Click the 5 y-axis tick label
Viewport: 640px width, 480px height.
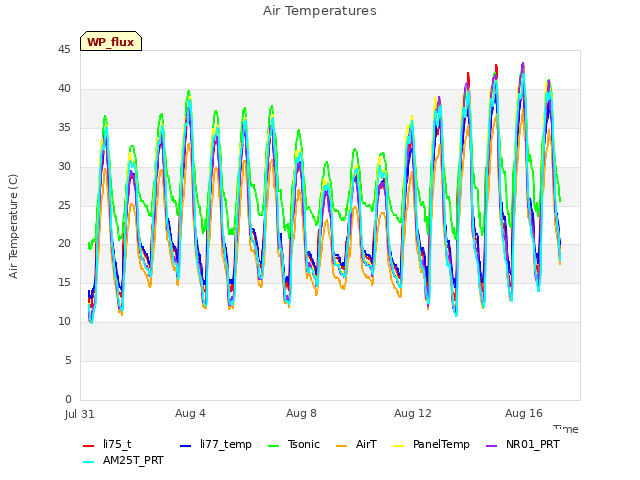click(68, 360)
